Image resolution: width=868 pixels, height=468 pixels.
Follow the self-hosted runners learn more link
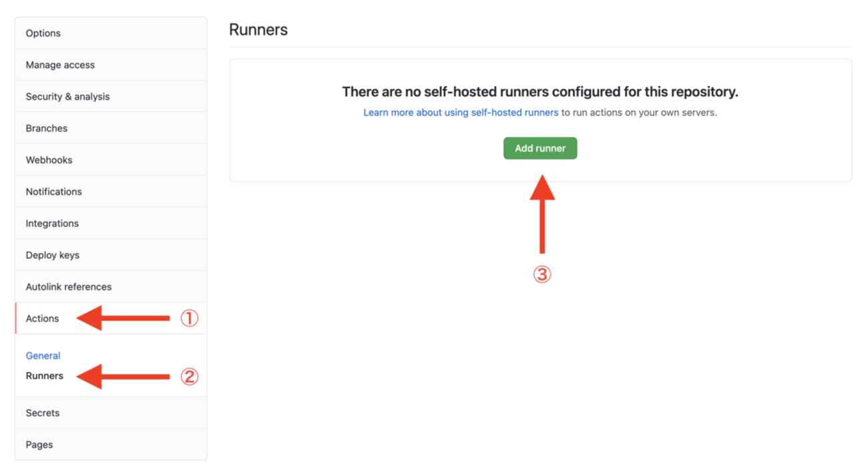pos(461,113)
